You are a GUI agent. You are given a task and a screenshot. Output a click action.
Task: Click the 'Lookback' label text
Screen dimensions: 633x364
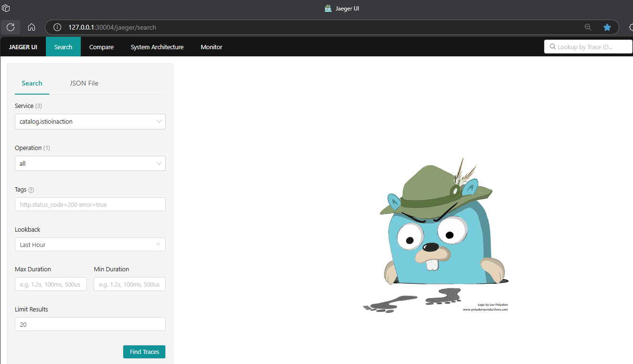28,230
